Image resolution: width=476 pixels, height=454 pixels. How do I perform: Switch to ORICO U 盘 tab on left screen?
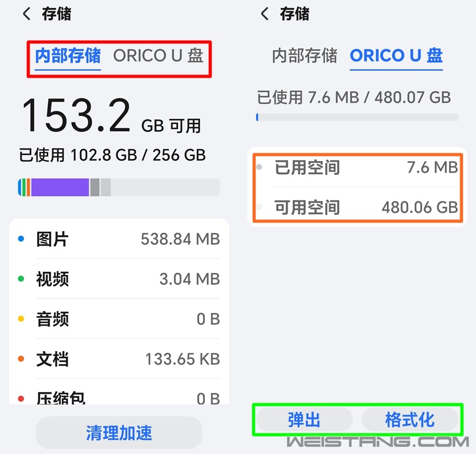click(x=158, y=55)
